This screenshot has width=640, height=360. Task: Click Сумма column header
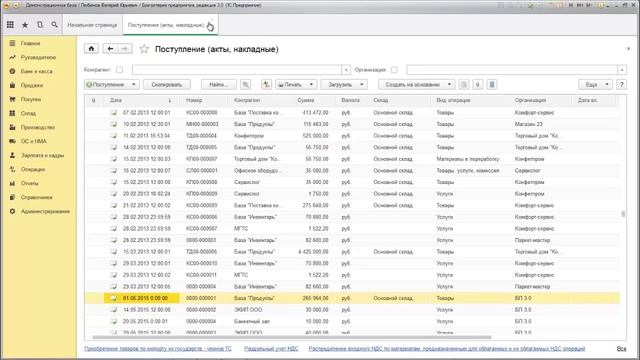click(x=306, y=100)
